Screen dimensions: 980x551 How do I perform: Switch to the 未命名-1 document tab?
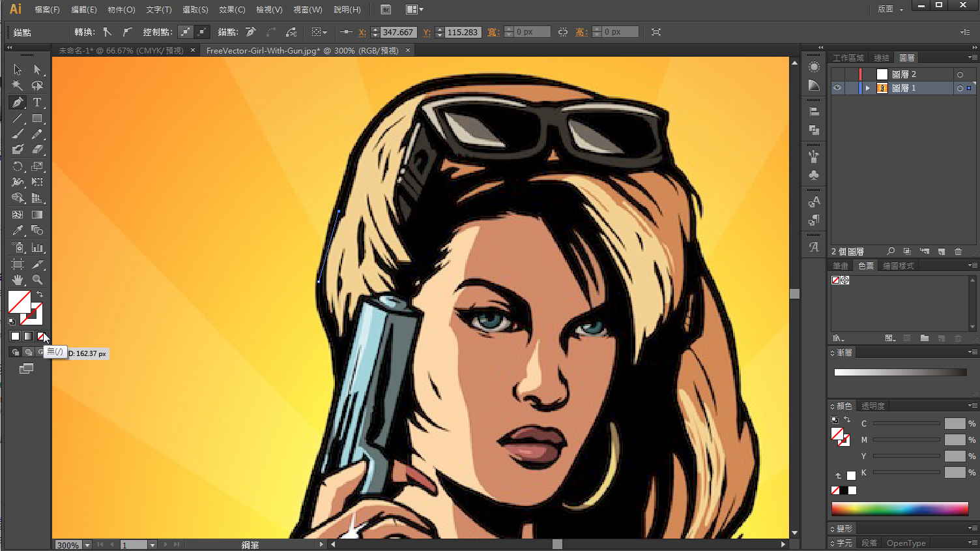point(121,50)
